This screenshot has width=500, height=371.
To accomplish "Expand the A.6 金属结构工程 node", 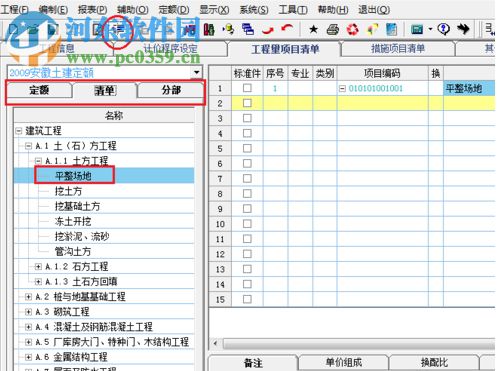I will pyautogui.click(x=29, y=357).
